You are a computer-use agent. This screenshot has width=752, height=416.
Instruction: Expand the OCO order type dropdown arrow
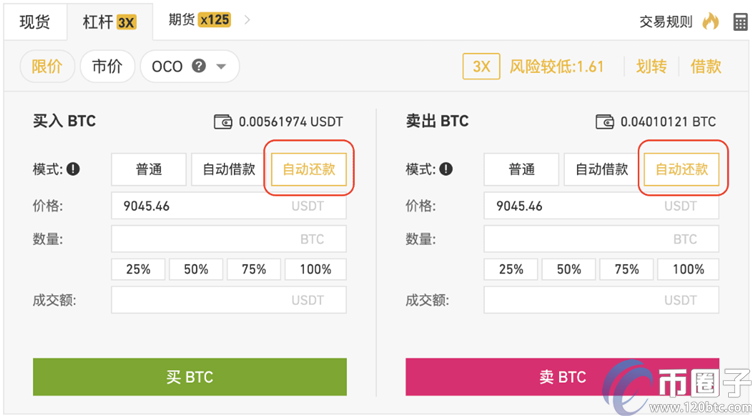pos(221,67)
